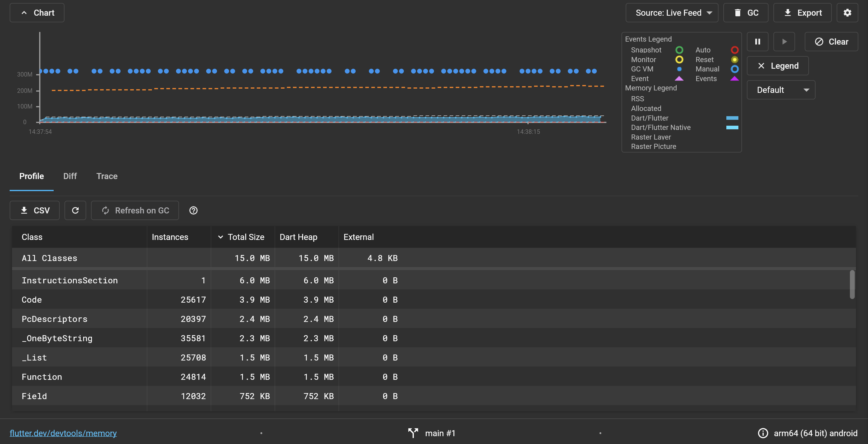Viewport: 868px width, 444px height.
Task: Click the Allocated memory legend entry
Action: (646, 109)
